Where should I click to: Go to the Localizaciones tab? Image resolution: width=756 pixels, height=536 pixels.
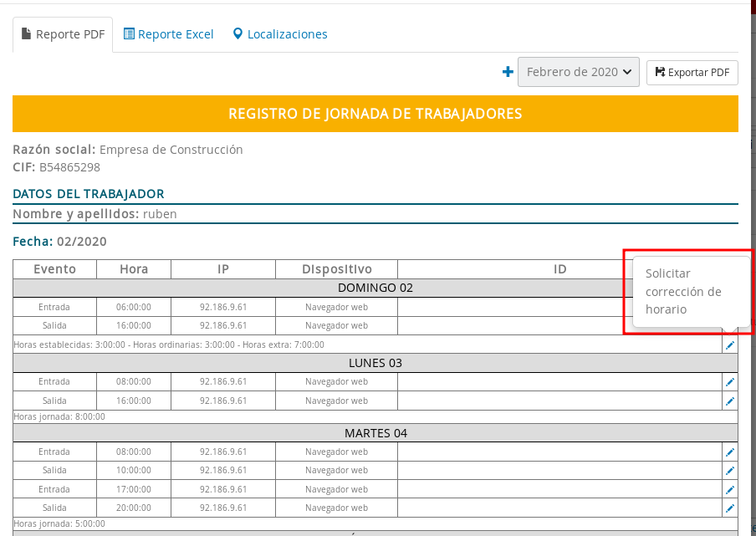click(280, 34)
